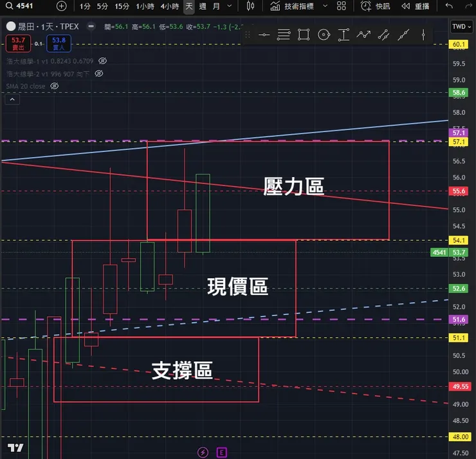Open symbol search for 4541

click(x=20, y=6)
